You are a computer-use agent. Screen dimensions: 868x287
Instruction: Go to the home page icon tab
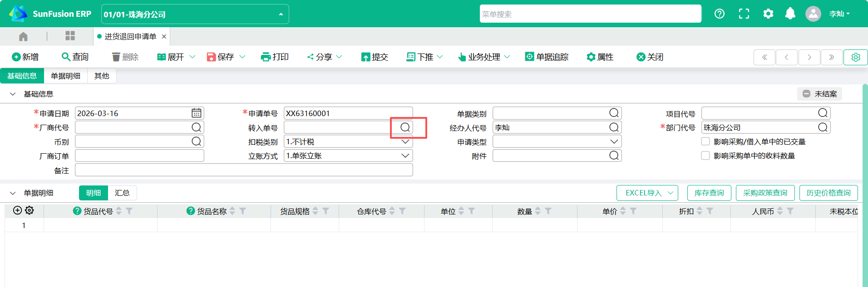(23, 36)
